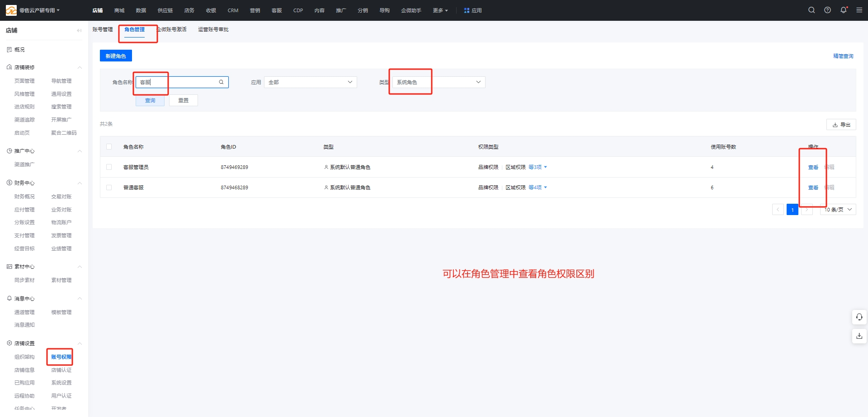This screenshot has width=868, height=417.
Task: Open CRM in the top navigation
Action: [x=233, y=10]
